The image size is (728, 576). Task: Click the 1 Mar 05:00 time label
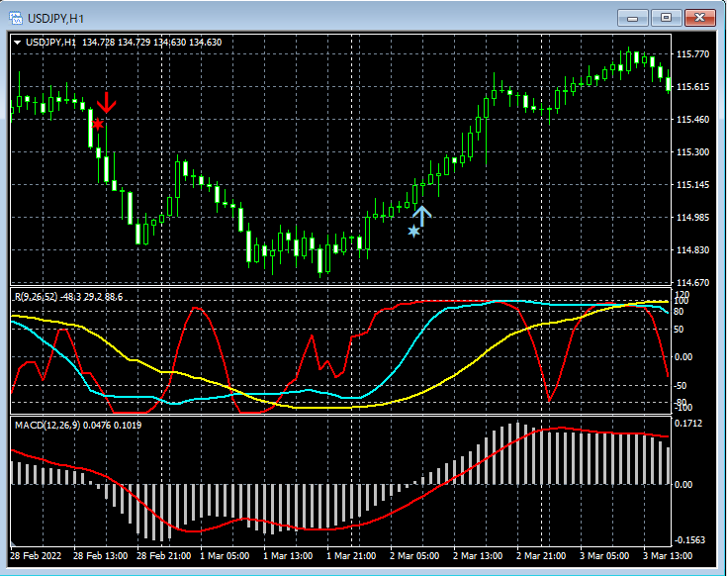225,556
